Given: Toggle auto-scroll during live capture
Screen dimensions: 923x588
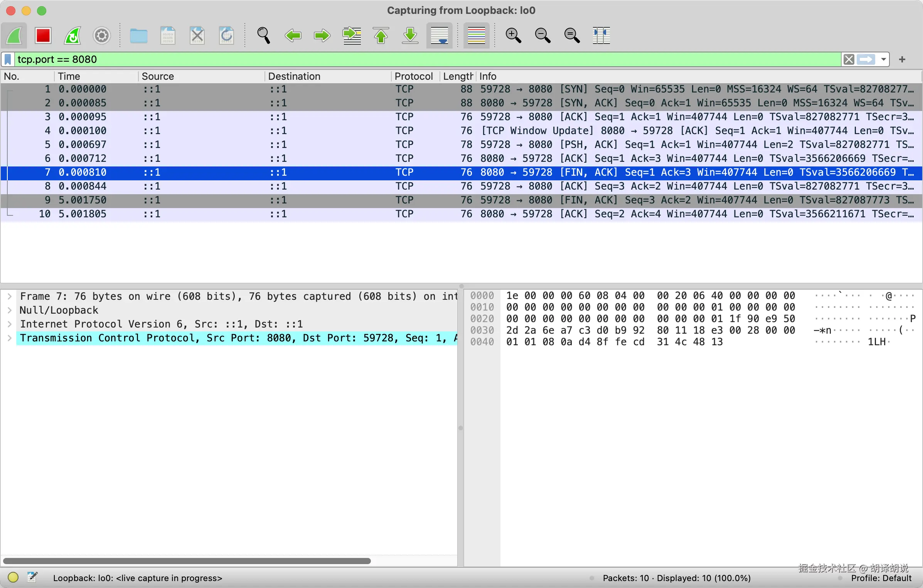Looking at the screenshot, I should (439, 36).
